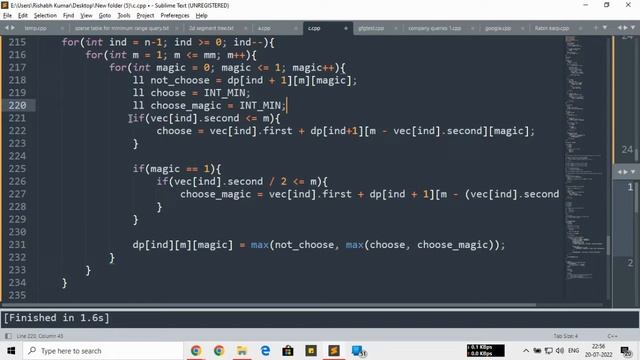Click the volume speaker icon in tray
Image resolution: width=640 pixels, height=360 pixels.
pos(560,351)
